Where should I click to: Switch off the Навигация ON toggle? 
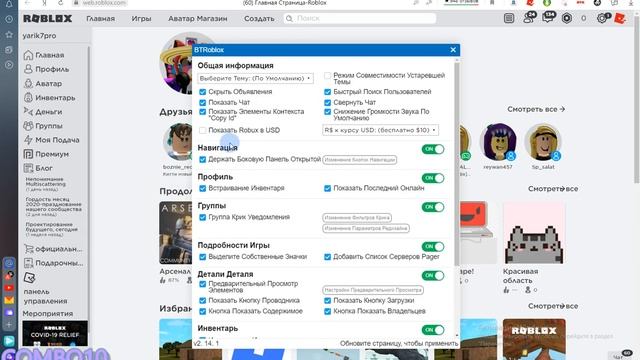[433, 149]
